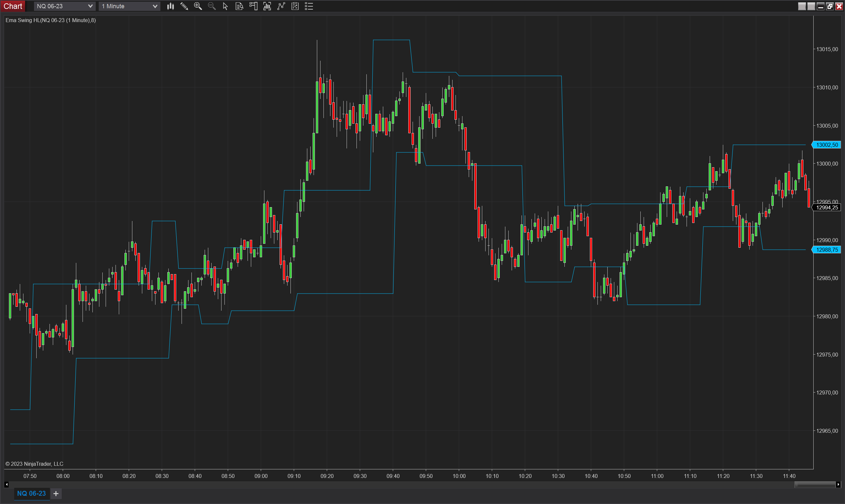Screen dimensions: 845x504
Task: Open chart Properties list icon
Action: [309, 6]
